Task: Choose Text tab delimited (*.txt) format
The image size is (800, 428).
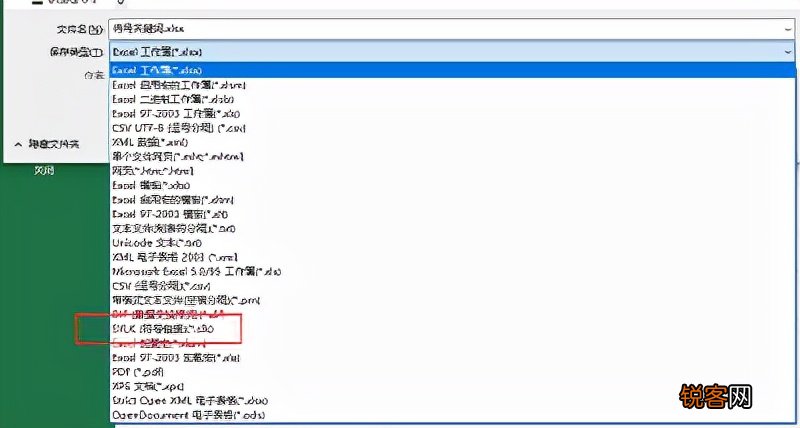Action: pos(453,229)
